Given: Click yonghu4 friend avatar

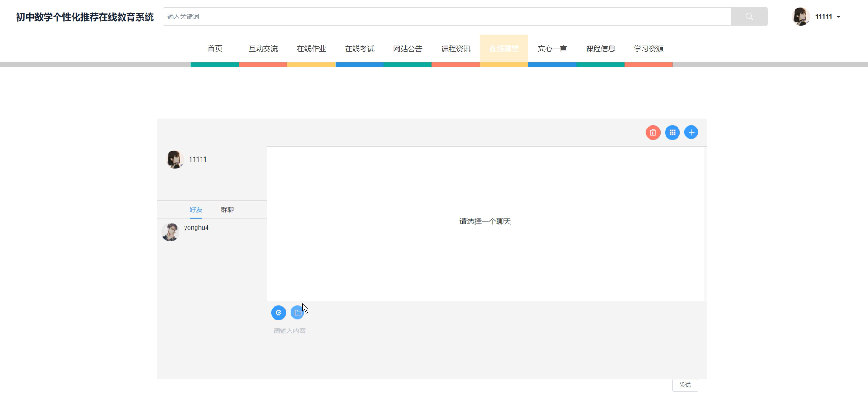Looking at the screenshot, I should 170,232.
